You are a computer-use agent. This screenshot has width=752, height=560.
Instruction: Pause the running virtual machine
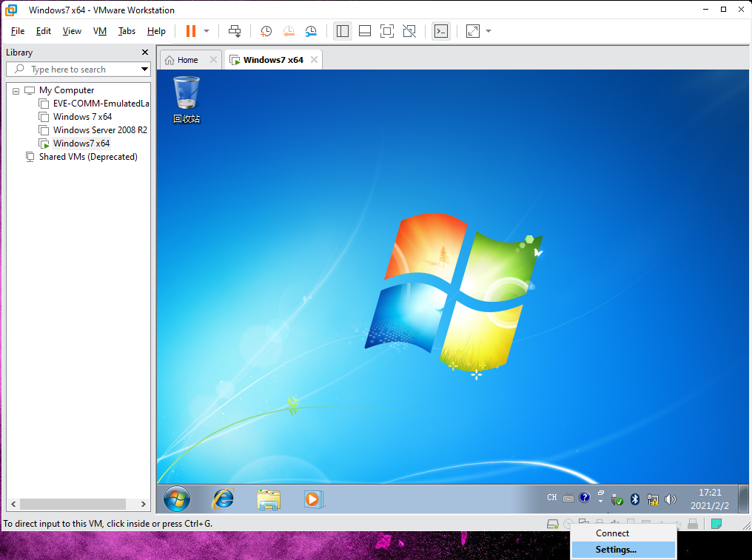191,31
